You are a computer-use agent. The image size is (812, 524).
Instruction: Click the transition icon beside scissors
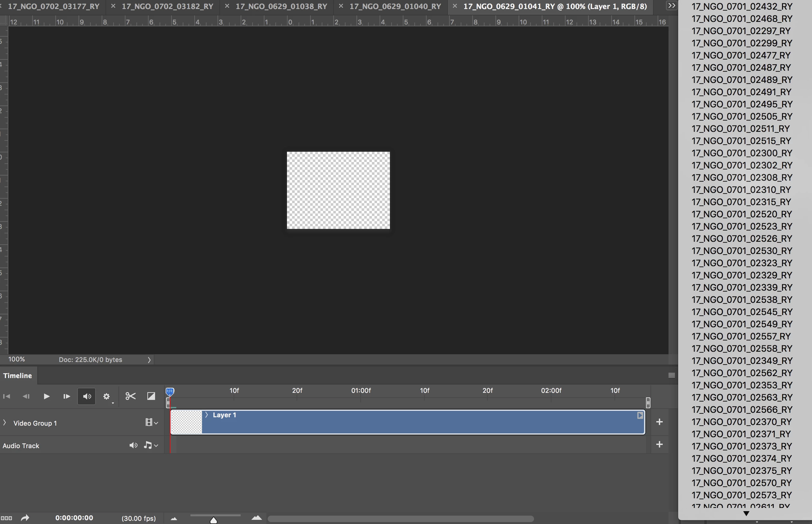pos(151,396)
